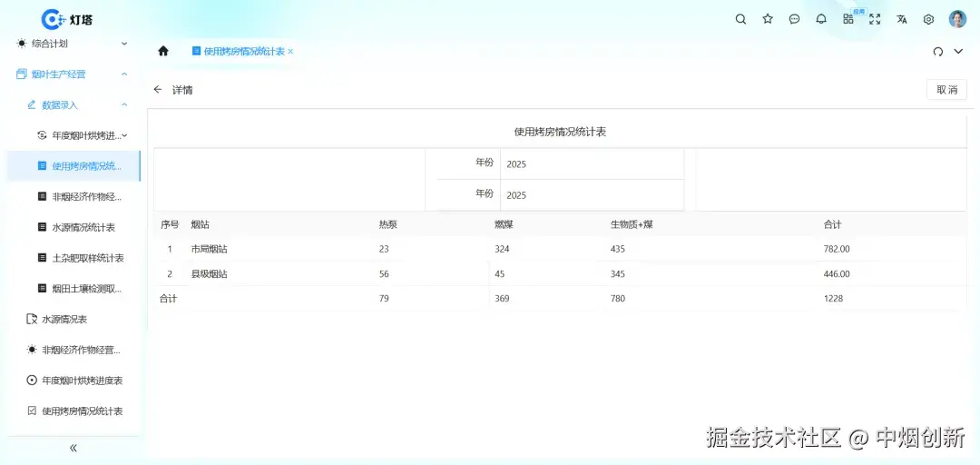Click the 生物质+煤 column header
The width and height of the screenshot is (980, 465).
click(632, 224)
